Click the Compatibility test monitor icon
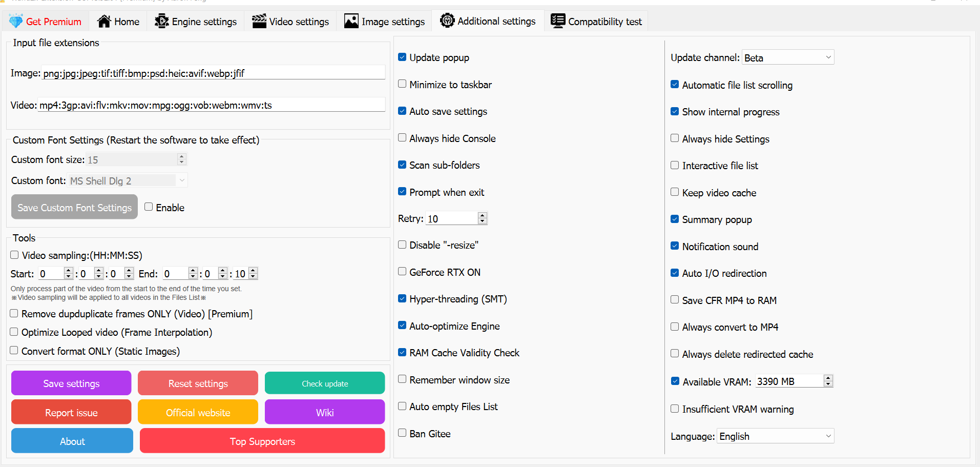This screenshot has height=467, width=980. (x=558, y=21)
